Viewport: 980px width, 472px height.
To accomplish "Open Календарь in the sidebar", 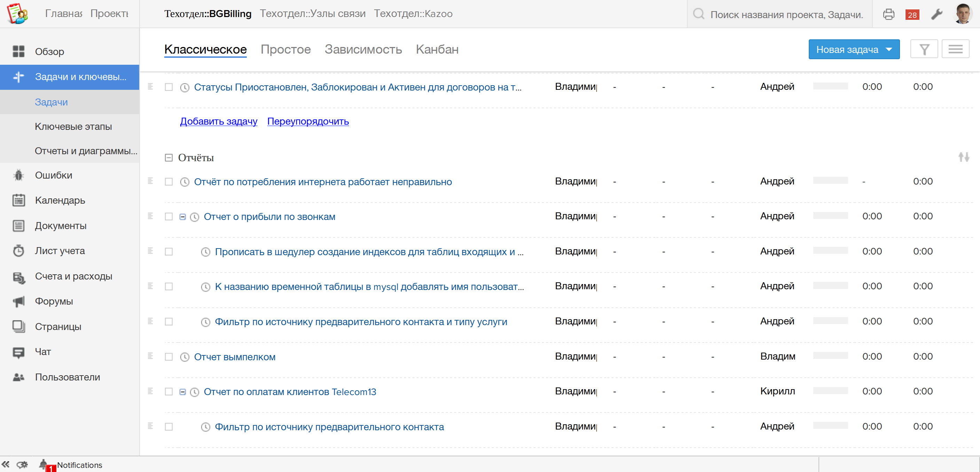I will tap(60, 200).
